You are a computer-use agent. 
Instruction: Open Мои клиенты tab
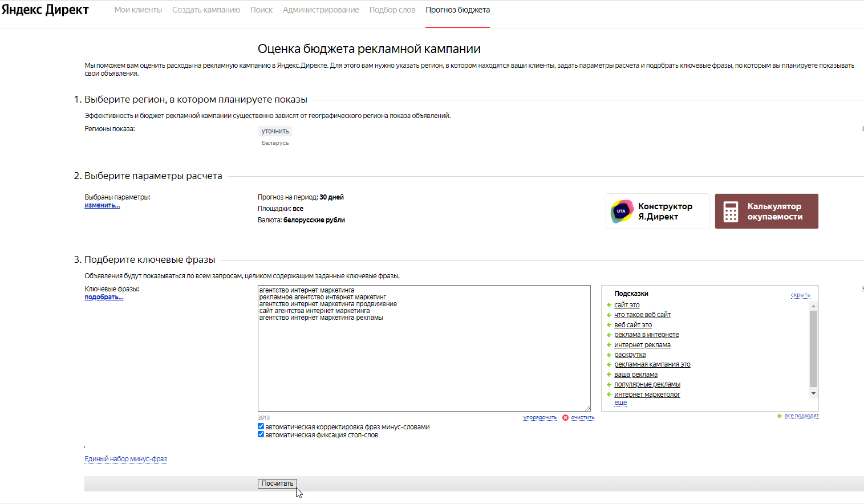pos(138,10)
